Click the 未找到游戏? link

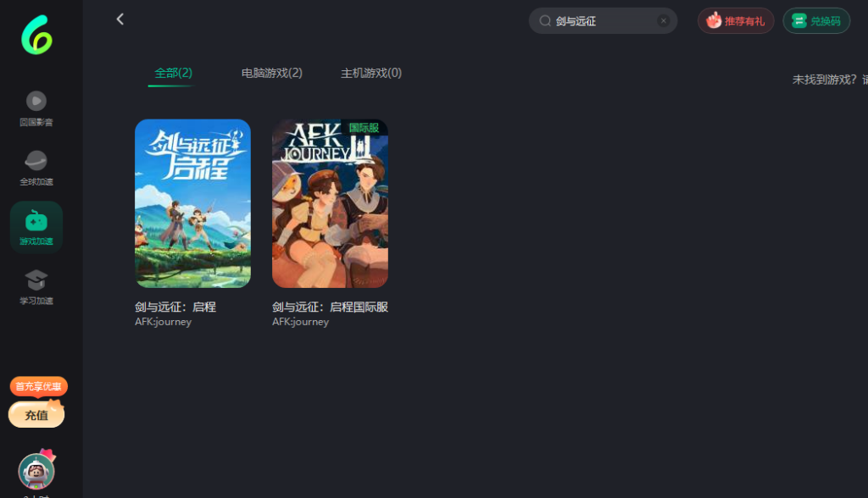tap(826, 80)
